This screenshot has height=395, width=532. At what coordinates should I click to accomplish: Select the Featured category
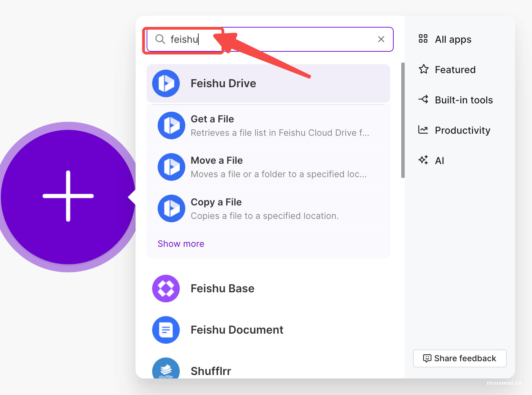point(455,70)
